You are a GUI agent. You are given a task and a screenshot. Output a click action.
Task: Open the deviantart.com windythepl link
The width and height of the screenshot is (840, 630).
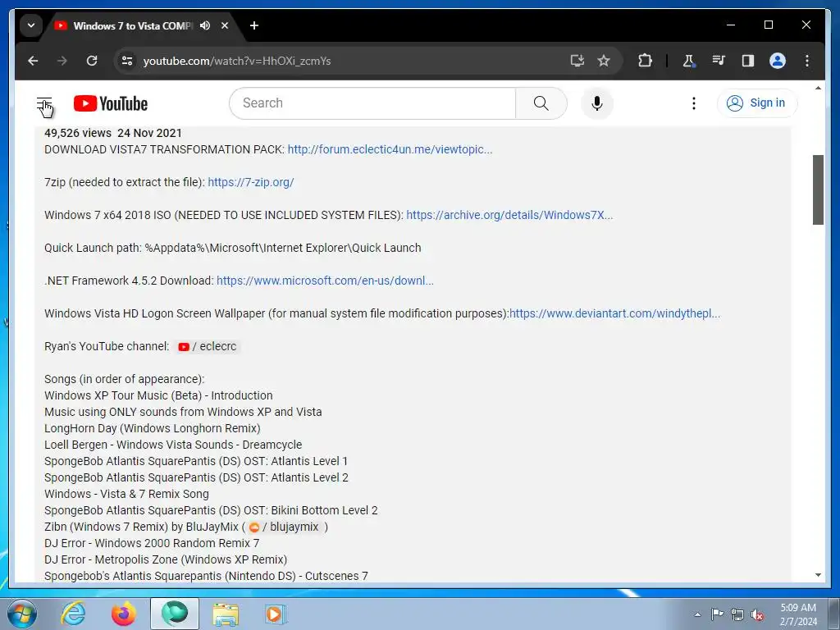[615, 313]
